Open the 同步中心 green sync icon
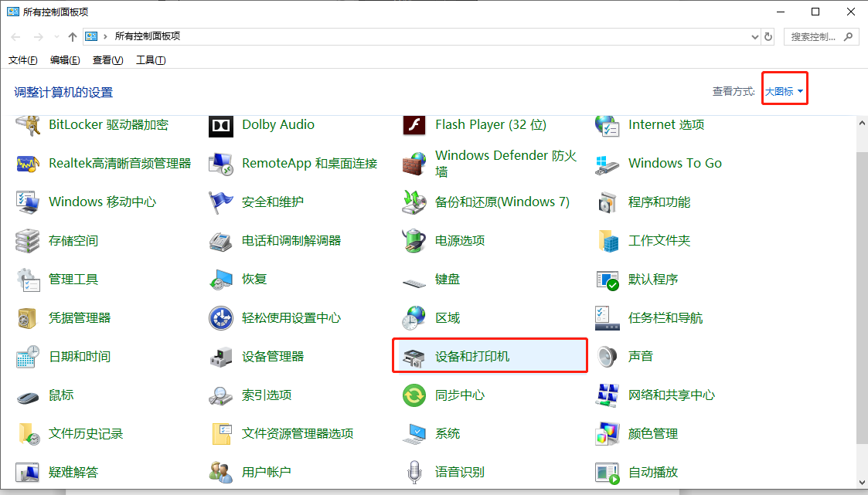 click(414, 396)
